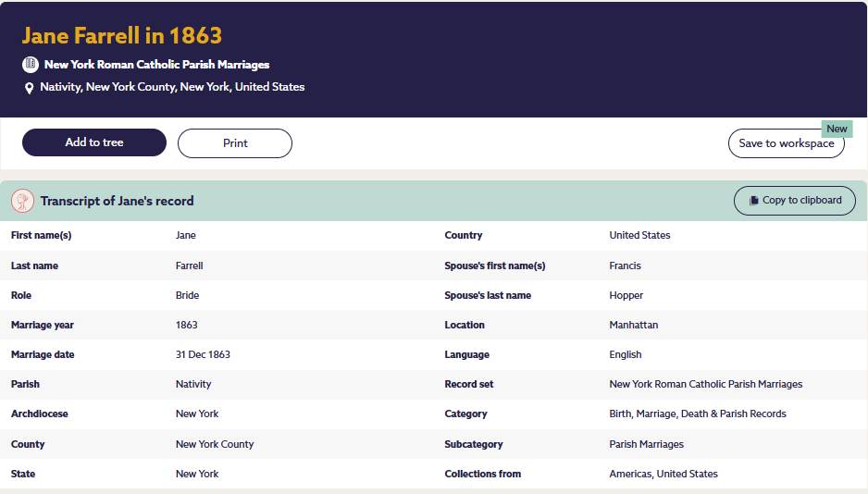Click the Marriage year field label
Viewport: 868px width, 494px height.
click(42, 325)
